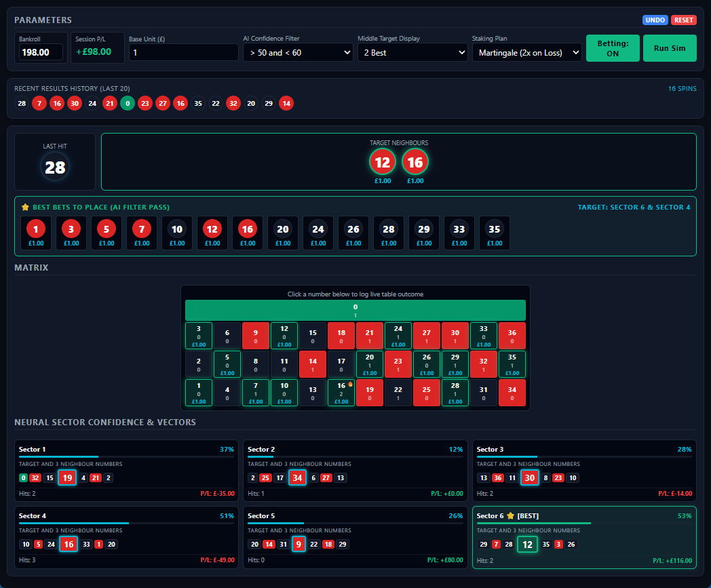711x588 pixels.
Task: Log number 16 on the matrix grid
Action: pyautogui.click(x=341, y=393)
